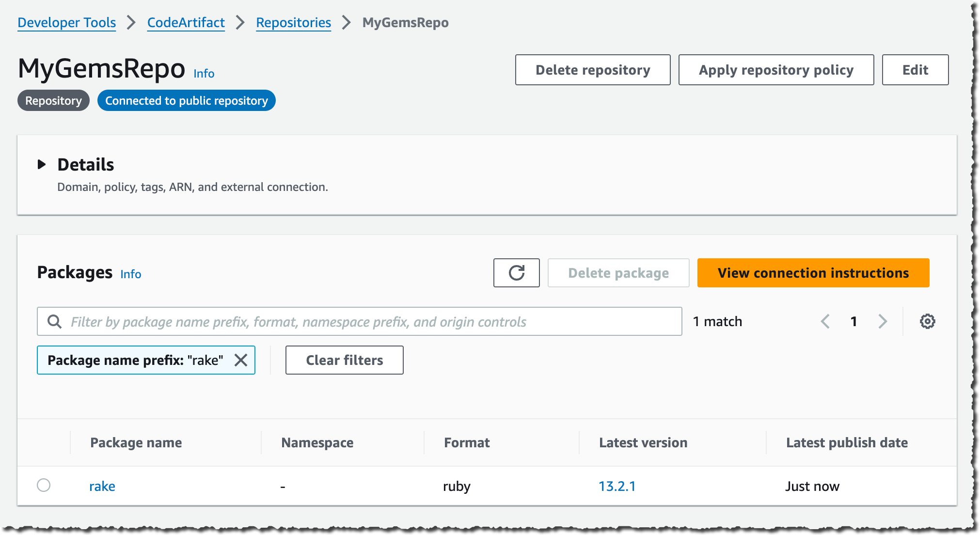980x535 pixels.
Task: Open the table preferences gear icon
Action: [x=927, y=321]
